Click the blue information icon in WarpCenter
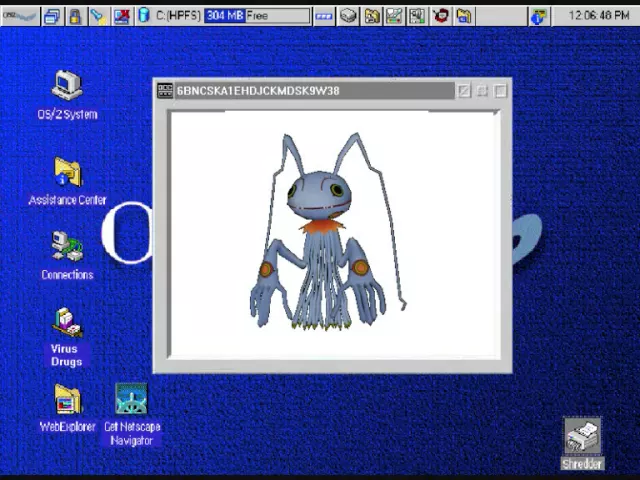This screenshot has height=480, width=640. click(538, 16)
